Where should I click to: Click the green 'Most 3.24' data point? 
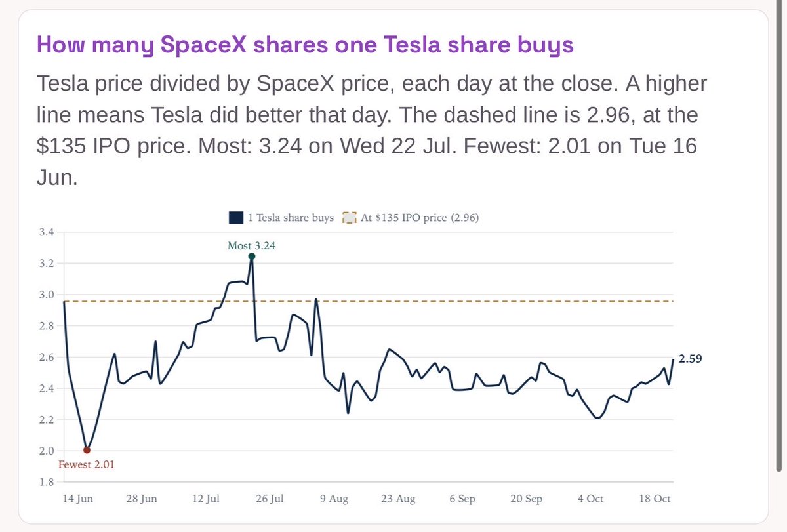[x=252, y=256]
